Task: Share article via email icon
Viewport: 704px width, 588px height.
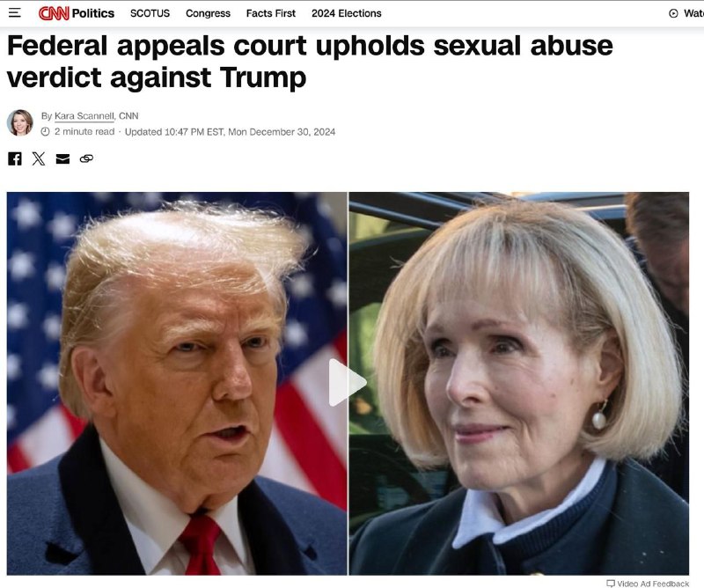Action: (62, 158)
